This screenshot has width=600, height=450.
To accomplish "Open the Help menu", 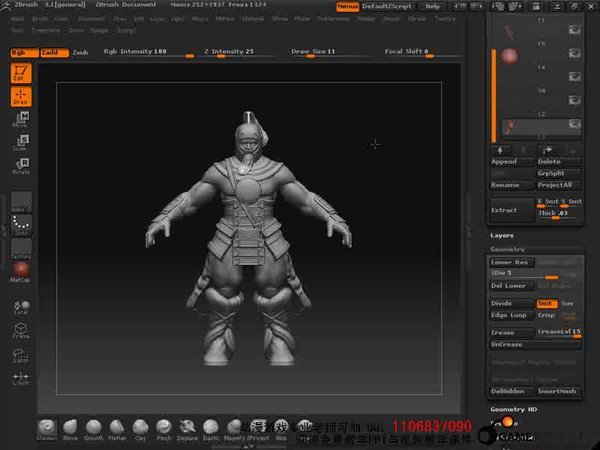I will [432, 6].
